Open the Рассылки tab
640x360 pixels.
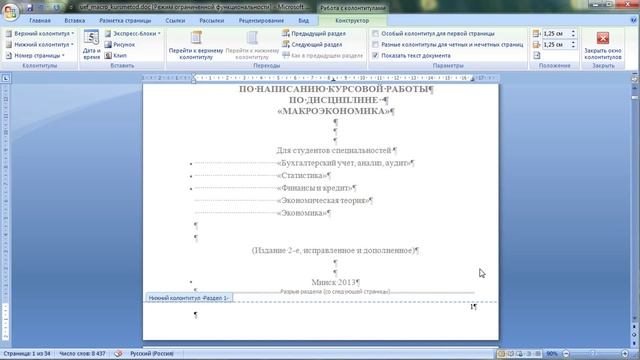pyautogui.click(x=211, y=20)
